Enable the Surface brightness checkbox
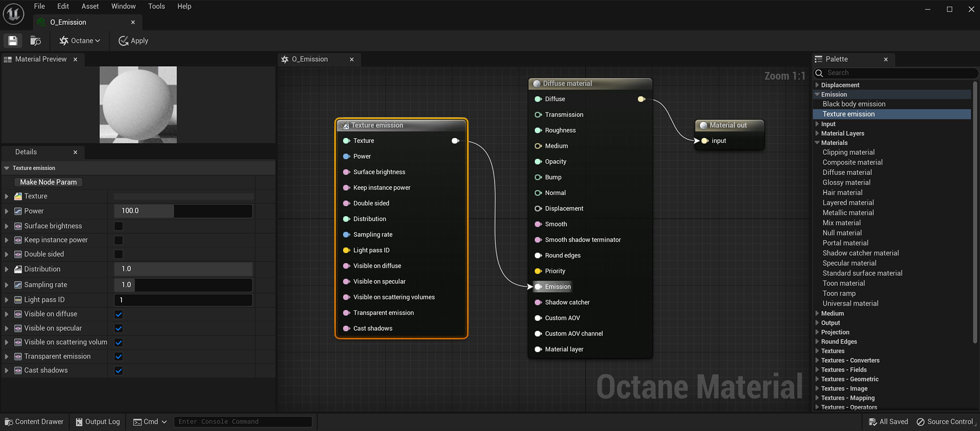 (119, 226)
